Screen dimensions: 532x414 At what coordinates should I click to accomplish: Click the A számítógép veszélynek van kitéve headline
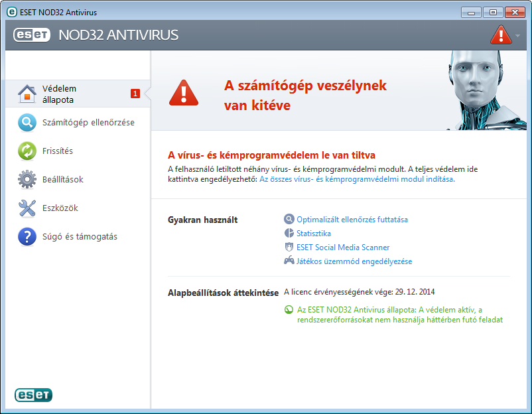pos(305,96)
